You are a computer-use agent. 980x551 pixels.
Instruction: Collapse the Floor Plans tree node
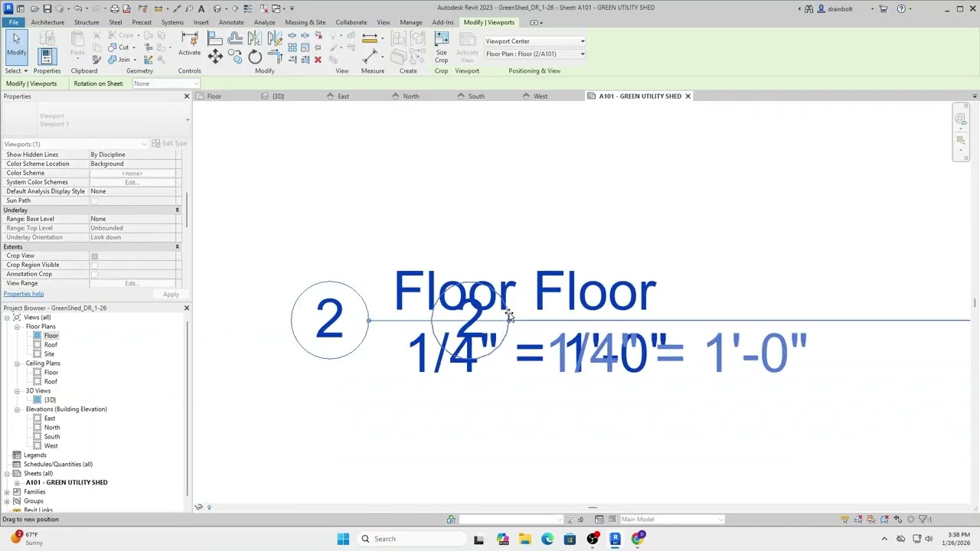pyautogui.click(x=17, y=327)
